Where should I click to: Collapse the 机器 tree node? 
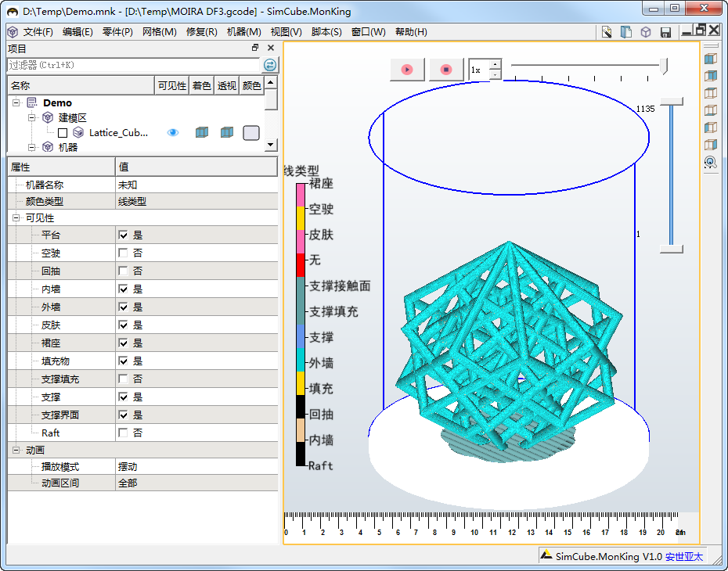(x=31, y=147)
